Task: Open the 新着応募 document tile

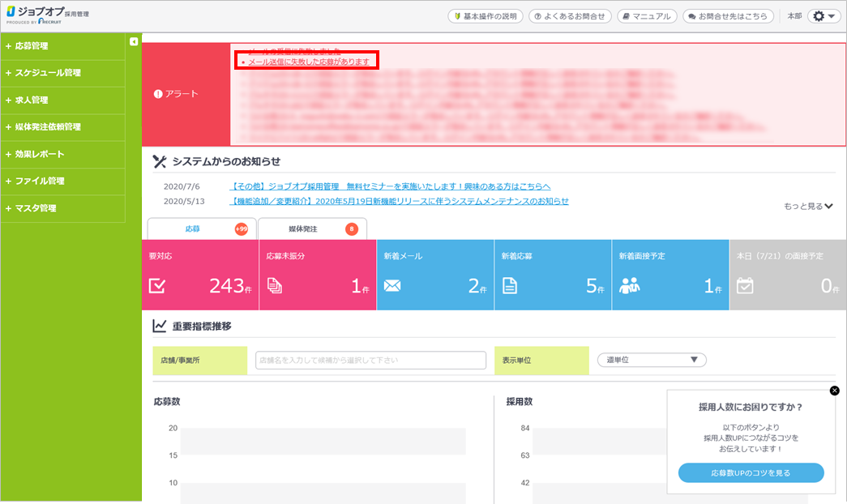Action: (553, 275)
